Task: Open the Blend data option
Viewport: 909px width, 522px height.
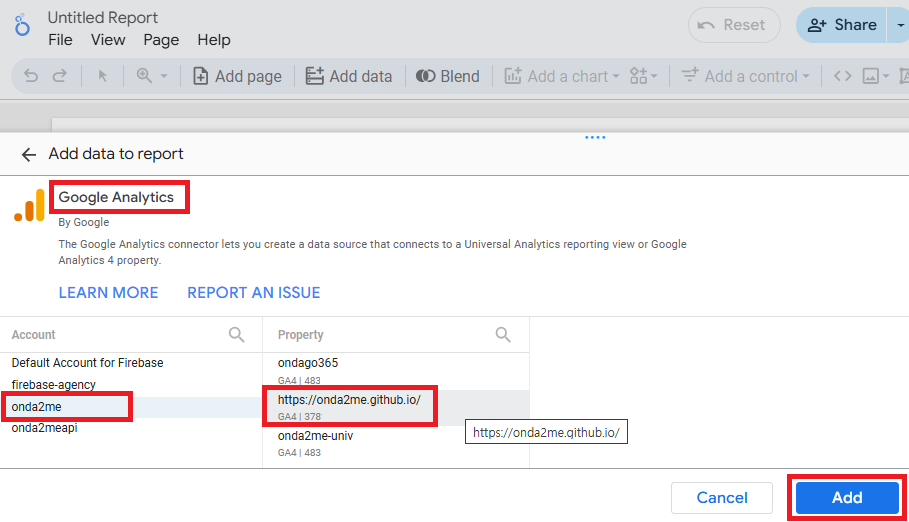Action: [x=448, y=76]
